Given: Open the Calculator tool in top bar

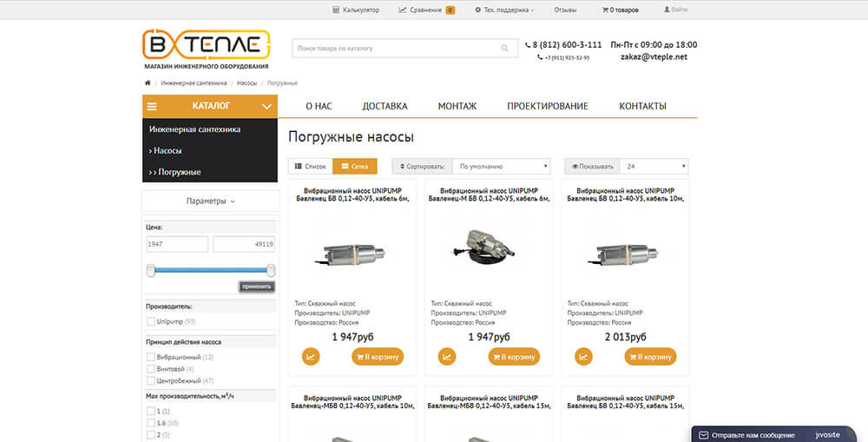Looking at the screenshot, I should 356,10.
